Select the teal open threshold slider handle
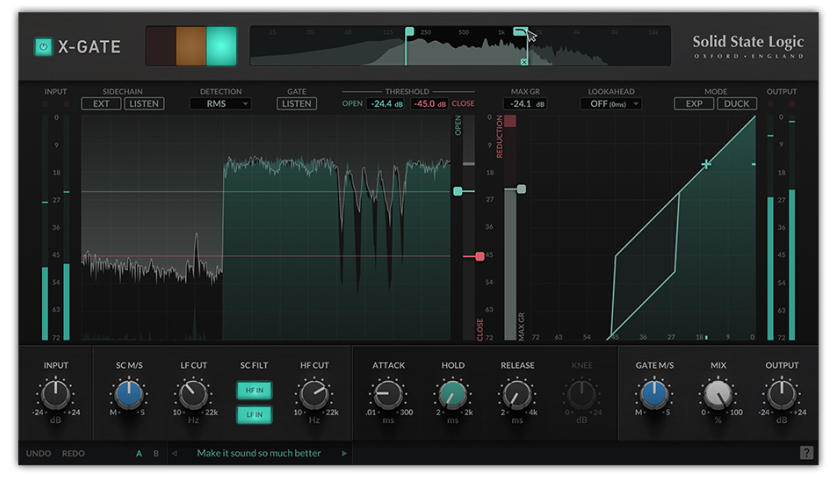The height and width of the screenshot is (477, 836). click(x=458, y=191)
